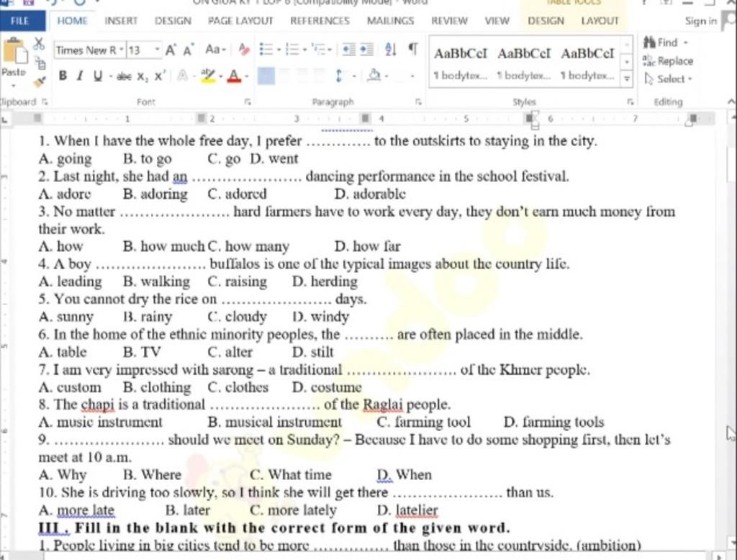737x560 pixels.
Task: Switch to MAILINGS tab
Action: 390,21
